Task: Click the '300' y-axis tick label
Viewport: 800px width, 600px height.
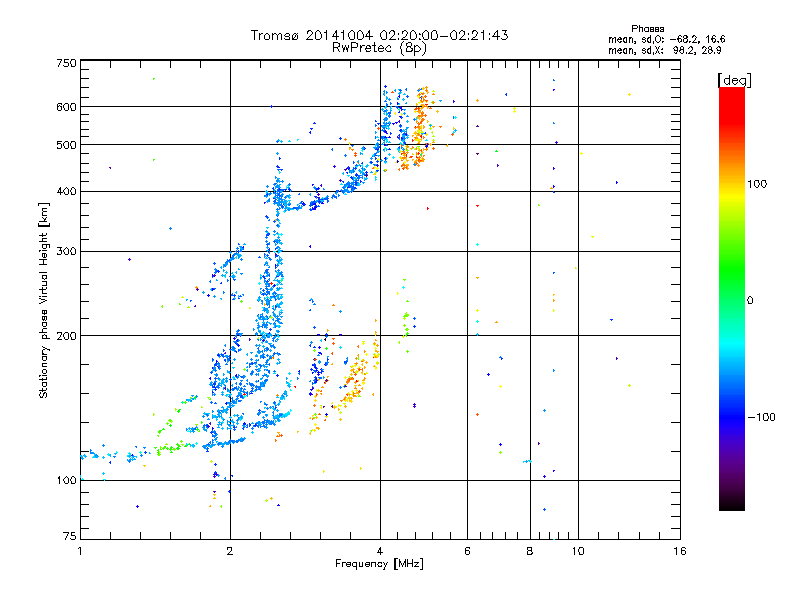Action: coord(66,252)
